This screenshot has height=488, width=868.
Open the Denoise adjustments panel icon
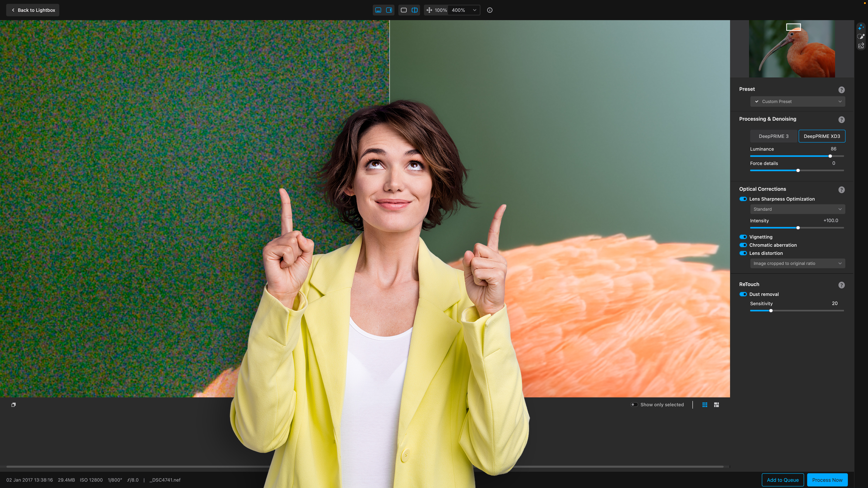coord(861,27)
